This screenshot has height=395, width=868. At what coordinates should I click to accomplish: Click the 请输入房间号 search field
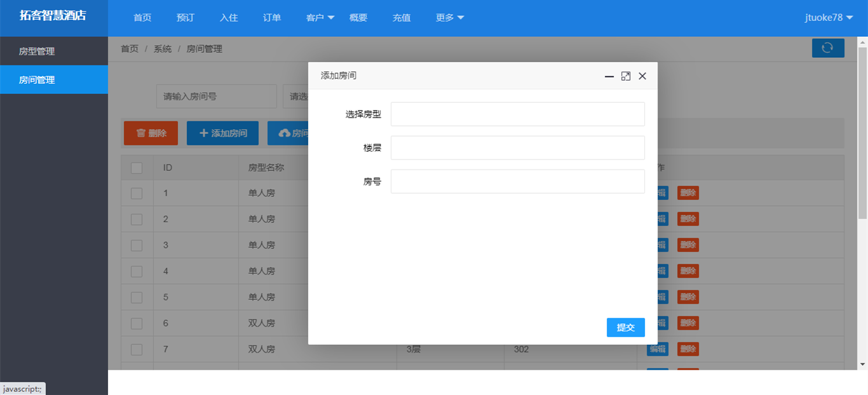pos(217,97)
